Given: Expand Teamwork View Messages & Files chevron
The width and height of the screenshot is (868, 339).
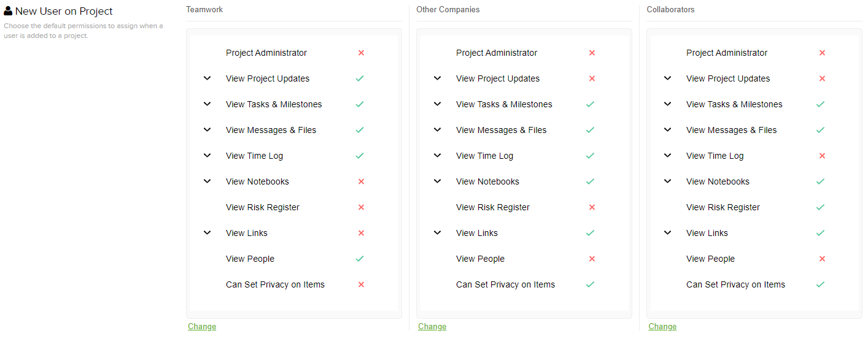Looking at the screenshot, I should point(207,130).
